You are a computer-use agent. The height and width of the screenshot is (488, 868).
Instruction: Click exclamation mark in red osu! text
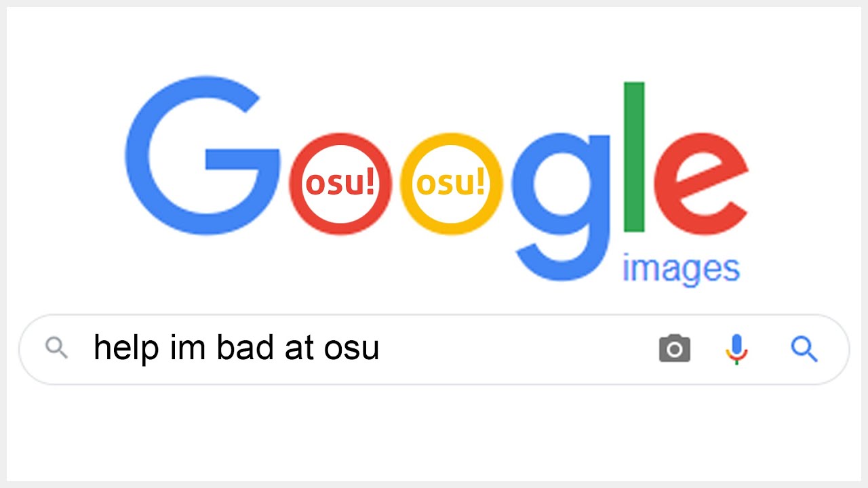[370, 182]
